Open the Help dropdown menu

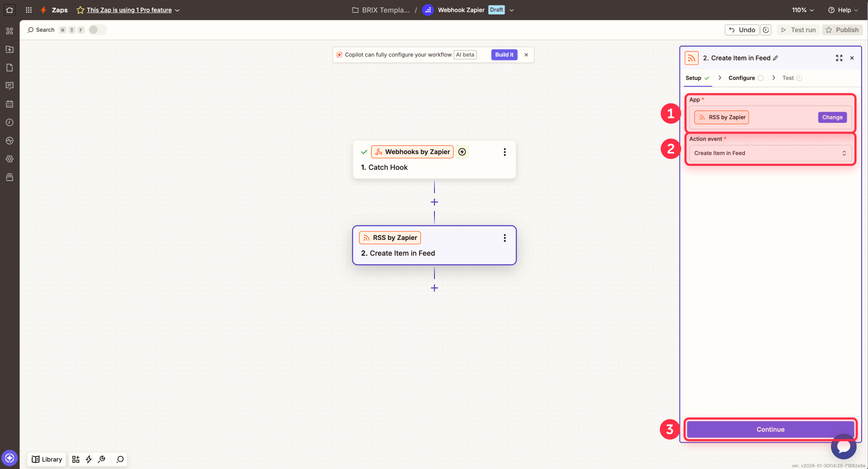(x=843, y=10)
